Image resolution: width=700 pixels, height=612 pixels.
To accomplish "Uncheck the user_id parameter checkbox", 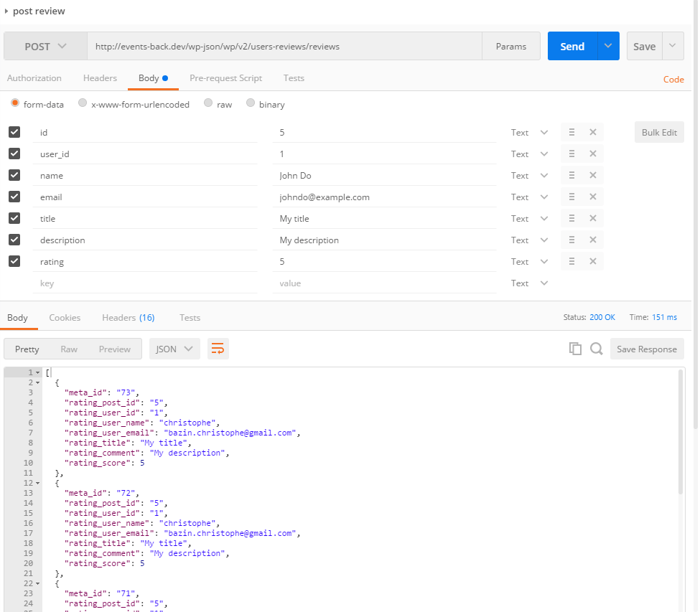I will [14, 154].
